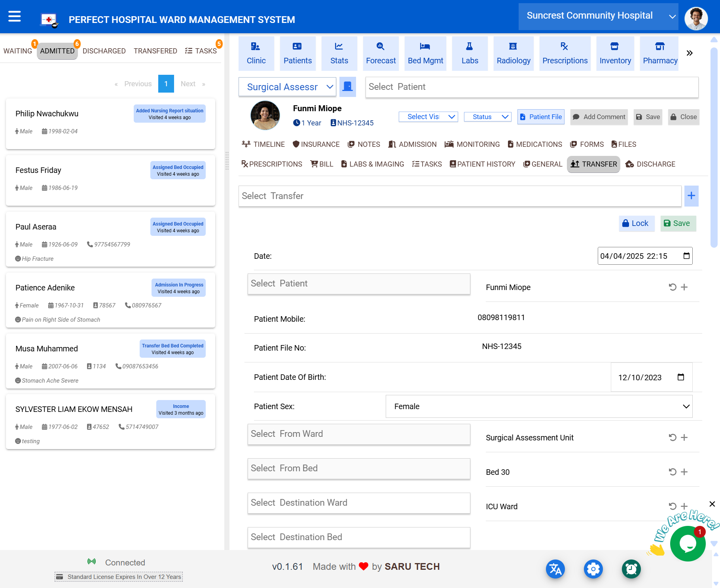Open Musa Muhammed patient card
Viewport: 720px width, 588px height.
[x=110, y=361]
